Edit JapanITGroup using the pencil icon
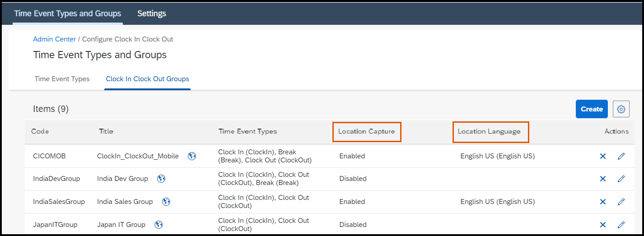 tap(621, 225)
